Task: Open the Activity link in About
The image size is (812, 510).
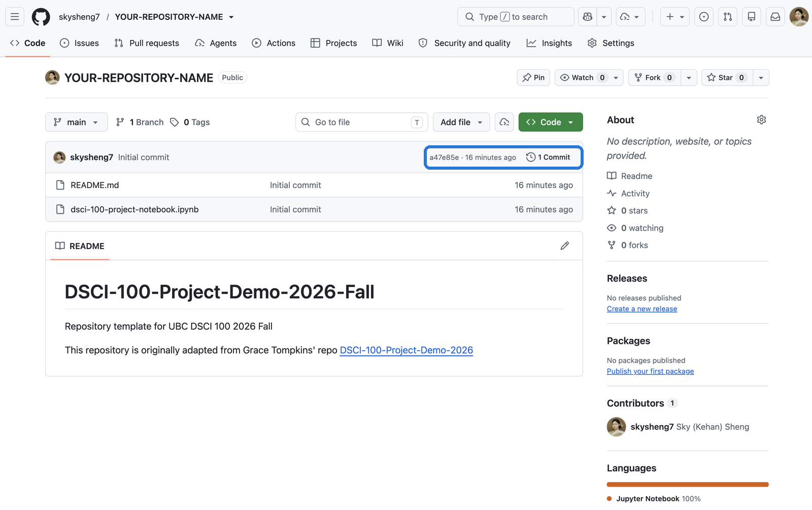Action: (628, 194)
